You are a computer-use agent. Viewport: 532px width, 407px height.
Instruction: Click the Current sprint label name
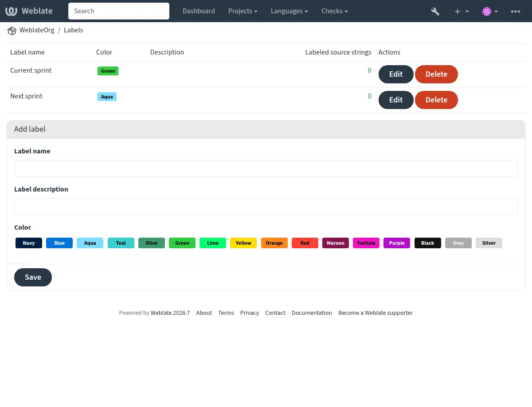(31, 70)
